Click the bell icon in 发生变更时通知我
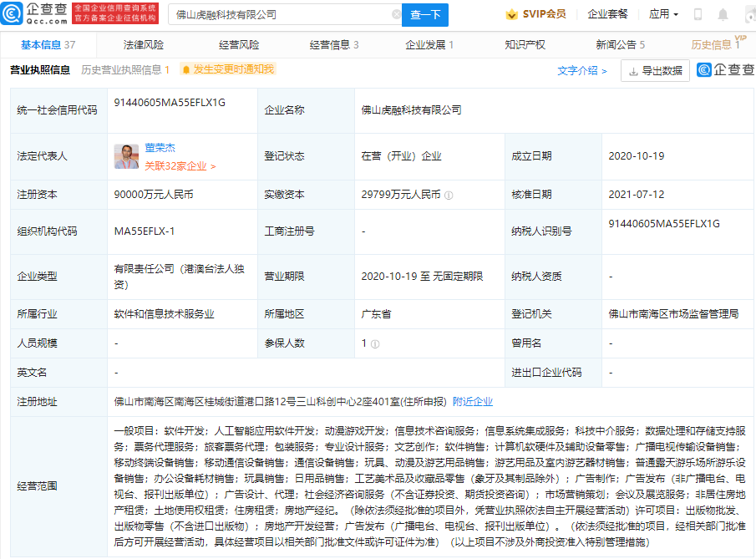 (186, 70)
